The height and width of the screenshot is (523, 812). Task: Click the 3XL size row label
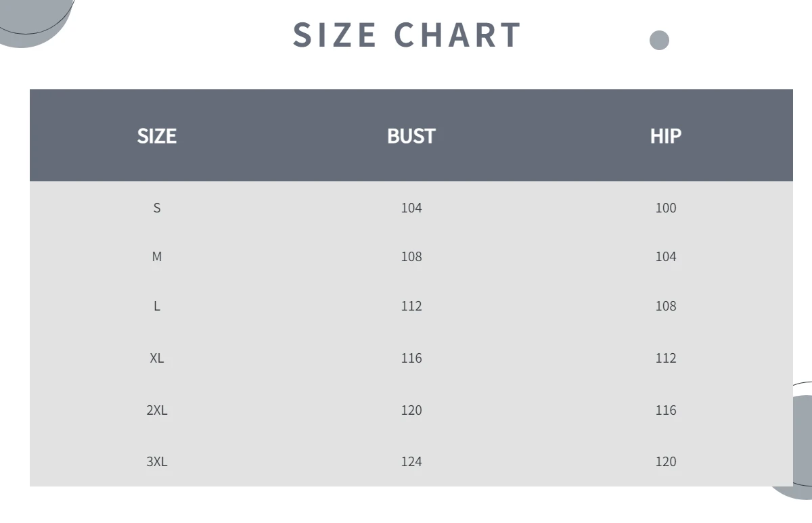tap(156, 461)
